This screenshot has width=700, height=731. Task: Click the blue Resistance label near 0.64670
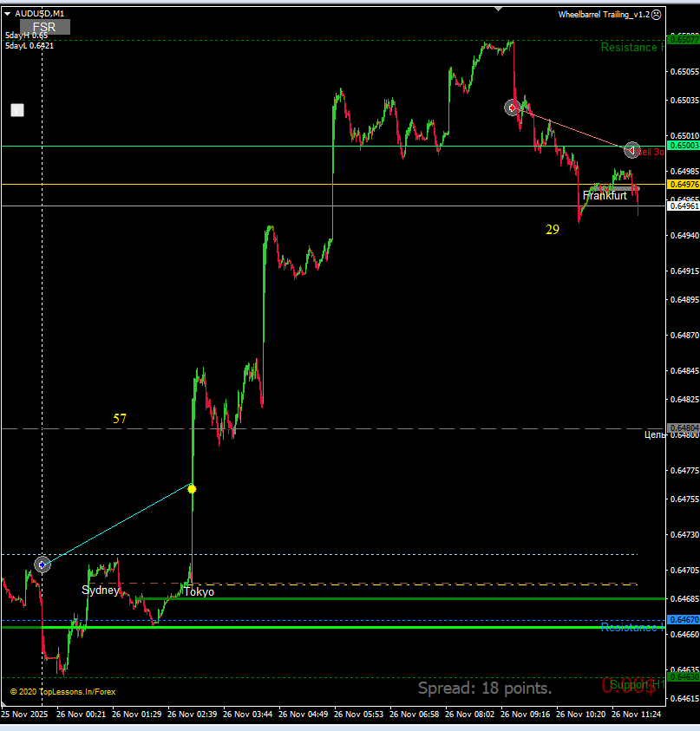[x=632, y=628]
